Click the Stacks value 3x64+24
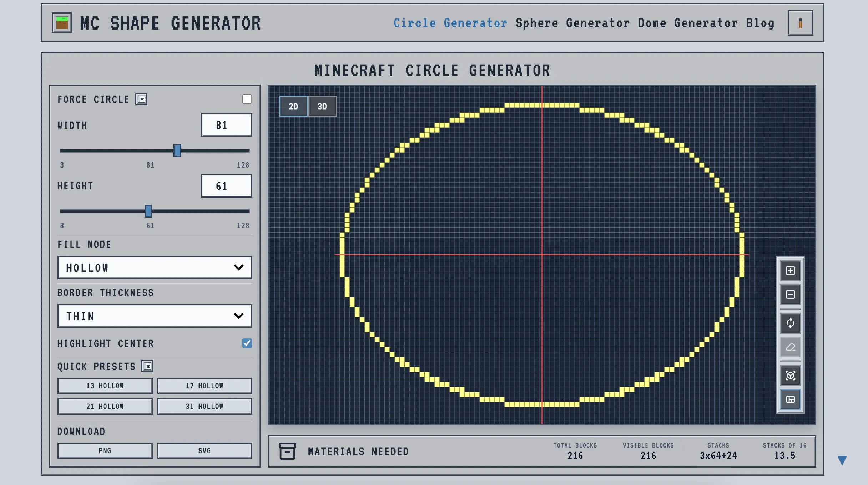The image size is (868, 485). pyautogui.click(x=718, y=456)
